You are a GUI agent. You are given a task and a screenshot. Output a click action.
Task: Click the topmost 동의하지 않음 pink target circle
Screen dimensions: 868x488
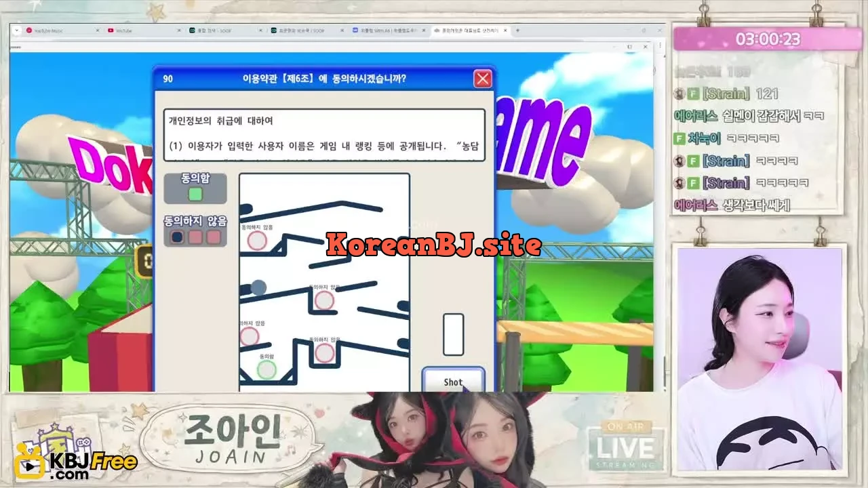click(256, 241)
